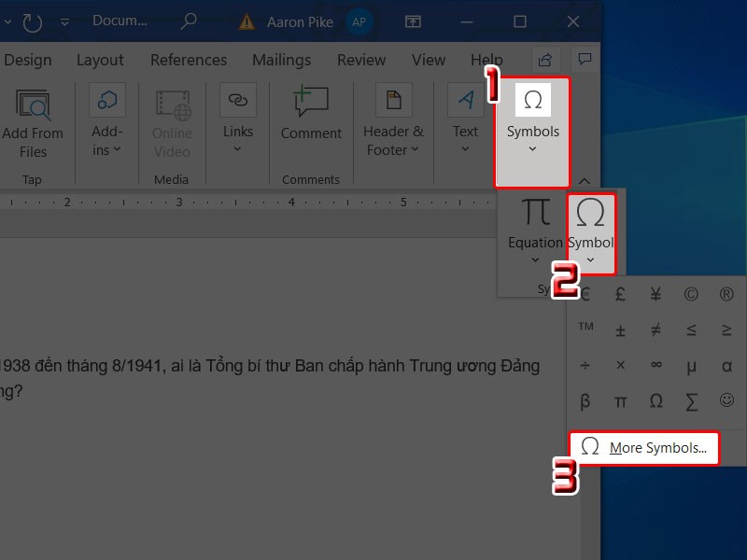
Task: Select the View tab
Action: click(429, 60)
